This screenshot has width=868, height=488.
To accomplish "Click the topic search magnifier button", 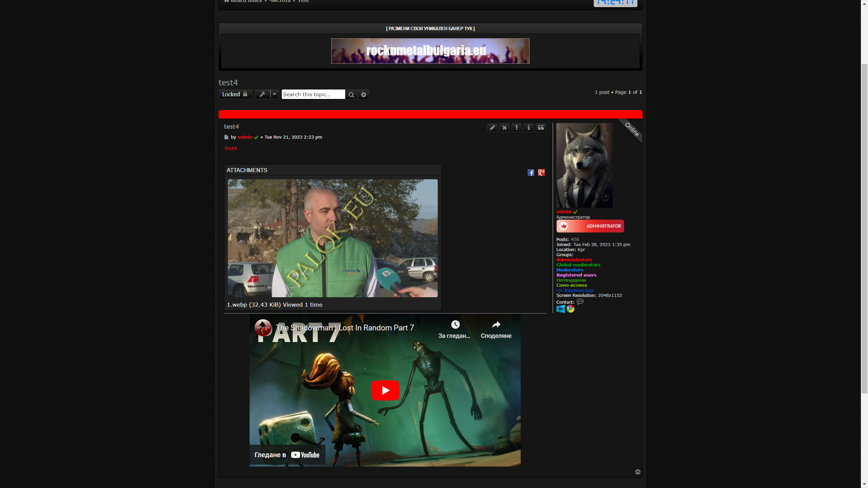I will [x=351, y=95].
